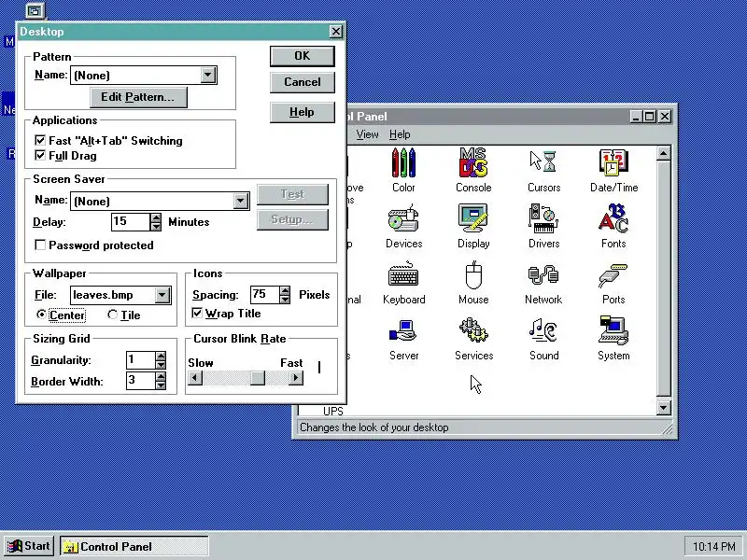
Task: Expand the Screen Saver Name dropdown
Action: 240,201
